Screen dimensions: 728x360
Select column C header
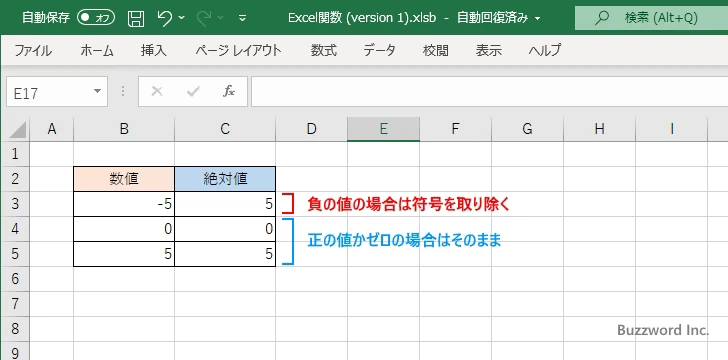point(225,129)
